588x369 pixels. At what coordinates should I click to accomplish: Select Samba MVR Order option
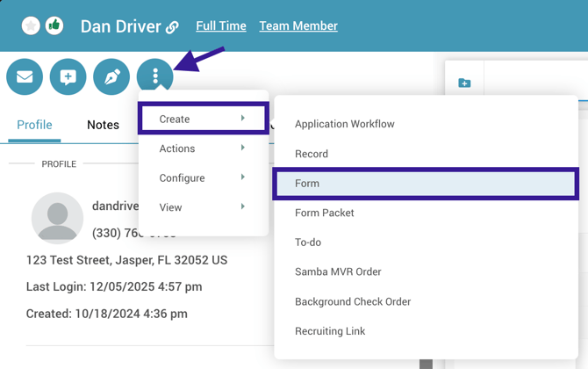[x=338, y=271]
